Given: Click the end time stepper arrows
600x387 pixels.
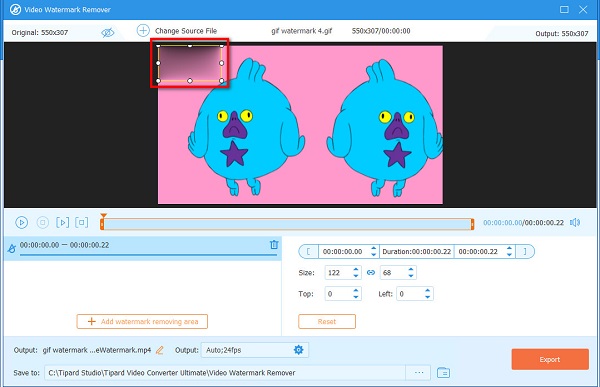Looking at the screenshot, I should [x=509, y=251].
